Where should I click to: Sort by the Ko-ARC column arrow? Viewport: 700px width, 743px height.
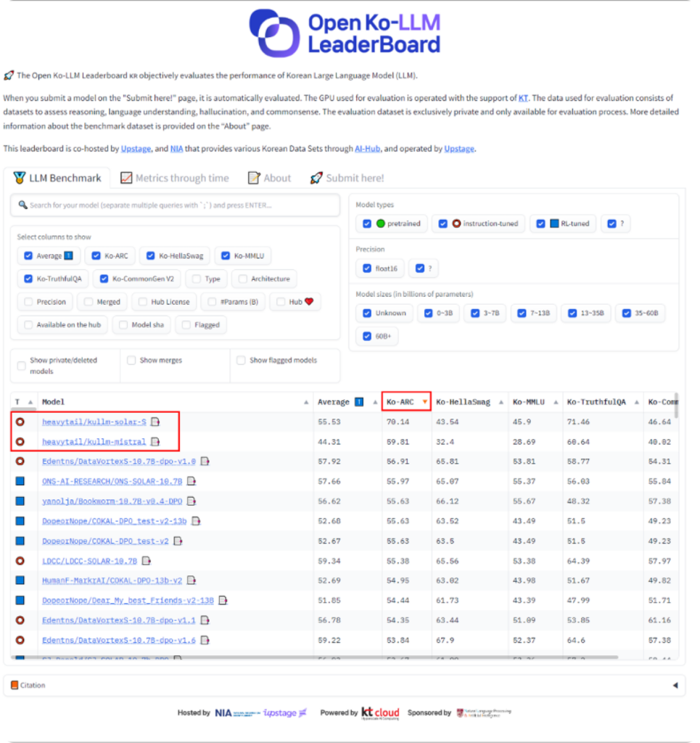coord(424,402)
